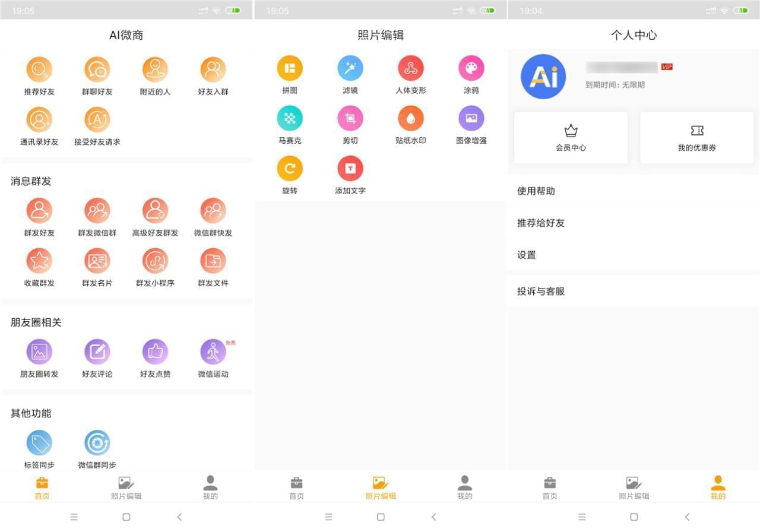This screenshot has height=532, width=760.
Task: Select the 剪切 crop tool
Action: point(350,118)
